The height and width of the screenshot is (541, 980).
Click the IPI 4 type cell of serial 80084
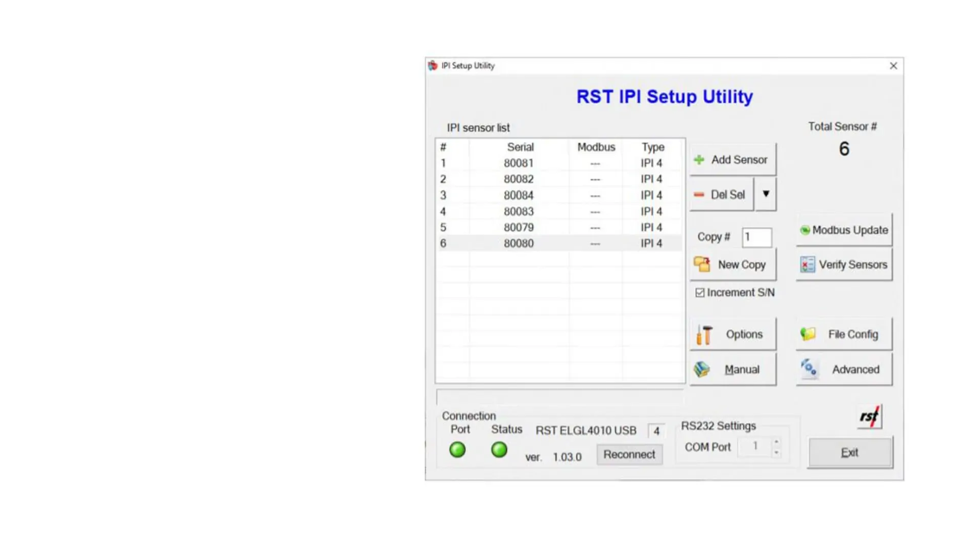click(x=651, y=195)
